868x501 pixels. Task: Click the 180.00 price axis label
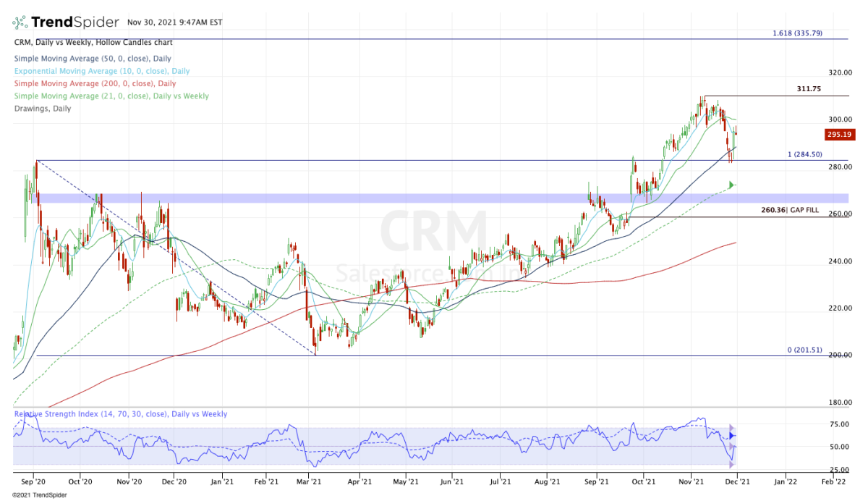click(x=841, y=403)
